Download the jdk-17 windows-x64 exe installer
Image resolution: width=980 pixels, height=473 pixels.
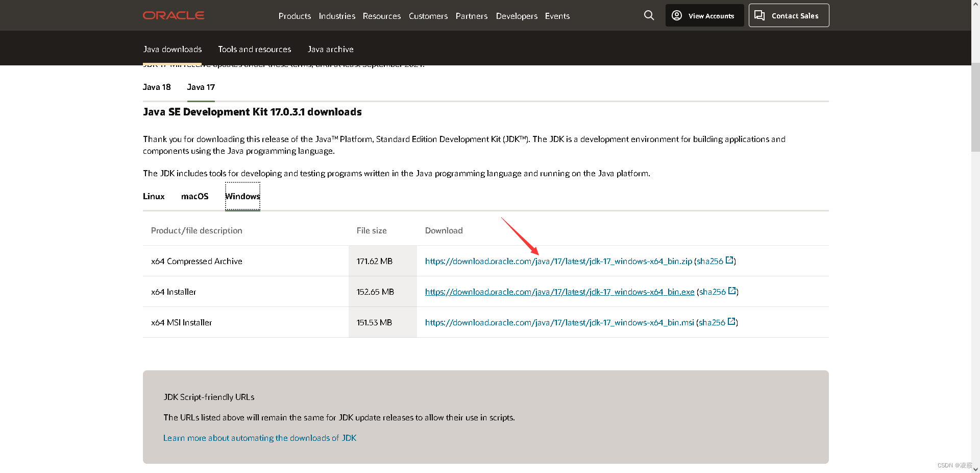pos(559,292)
